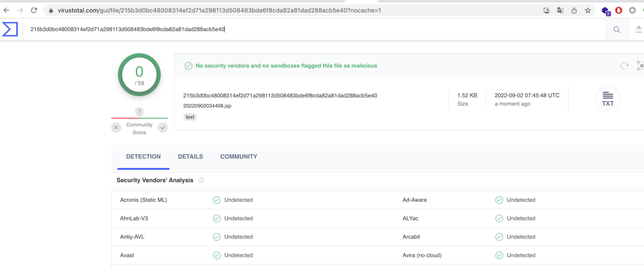Click the SHA-256 hash in file summary
Viewport: 644px width, 267px height.
click(280, 96)
